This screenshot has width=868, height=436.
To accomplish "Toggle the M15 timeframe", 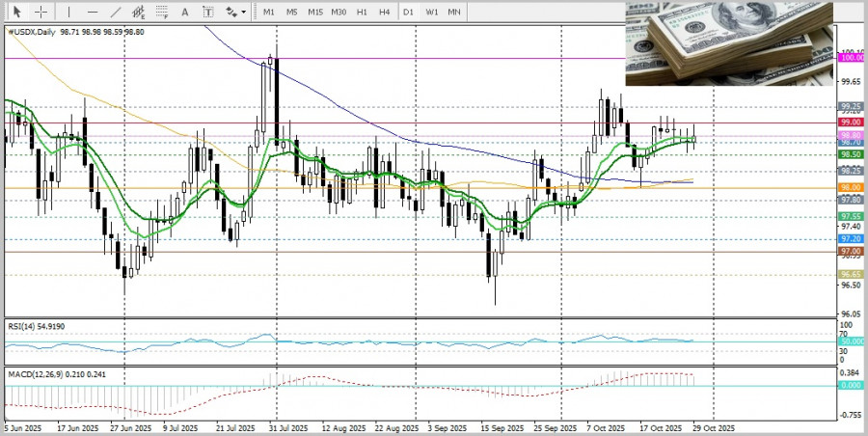I will [x=315, y=12].
